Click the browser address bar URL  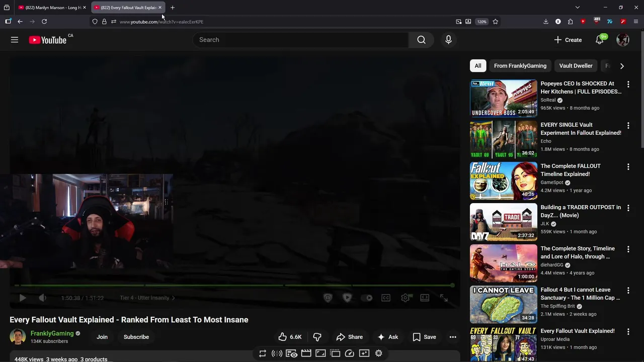tap(162, 22)
